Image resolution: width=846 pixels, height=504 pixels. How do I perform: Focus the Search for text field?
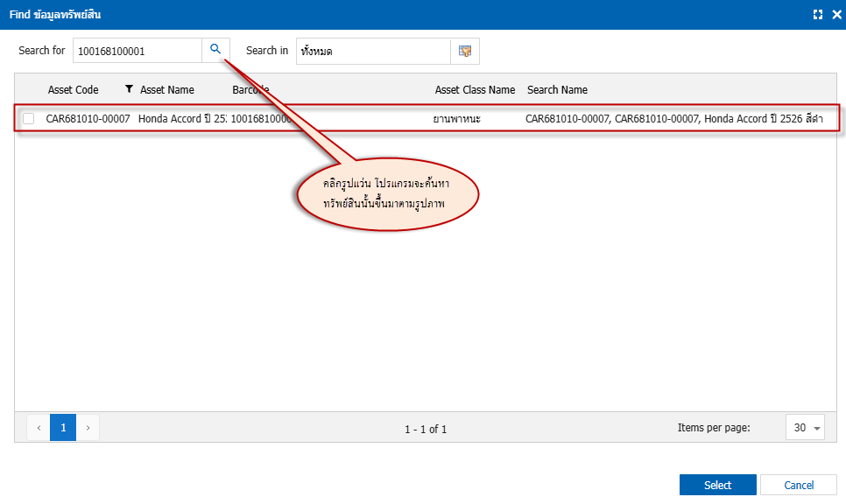pos(137,51)
